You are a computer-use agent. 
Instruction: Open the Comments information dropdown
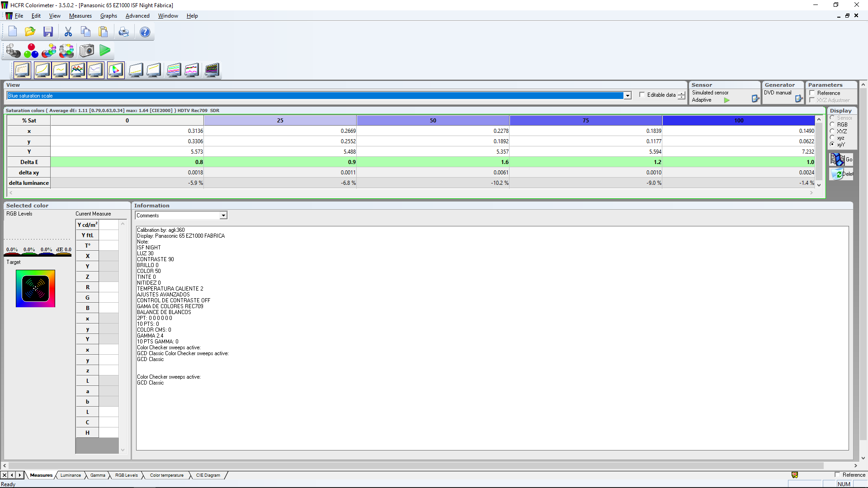click(x=223, y=216)
